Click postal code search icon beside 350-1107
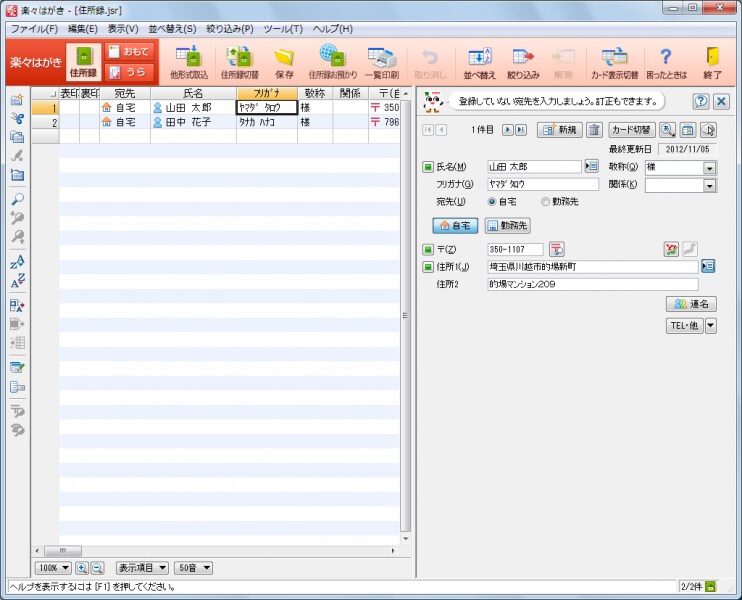 point(557,249)
